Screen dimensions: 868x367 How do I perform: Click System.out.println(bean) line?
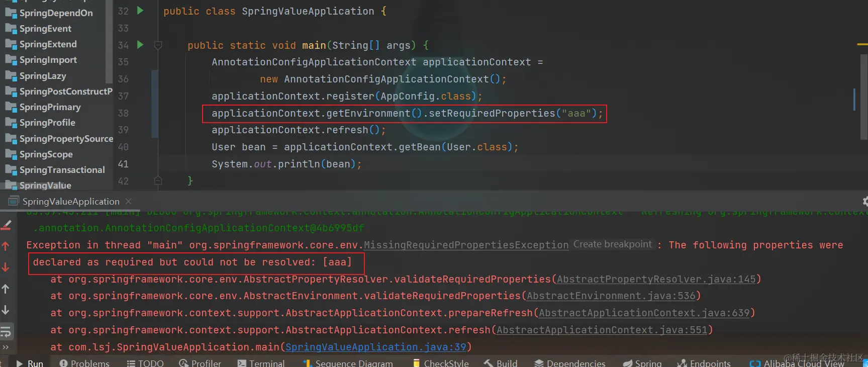tap(286, 164)
